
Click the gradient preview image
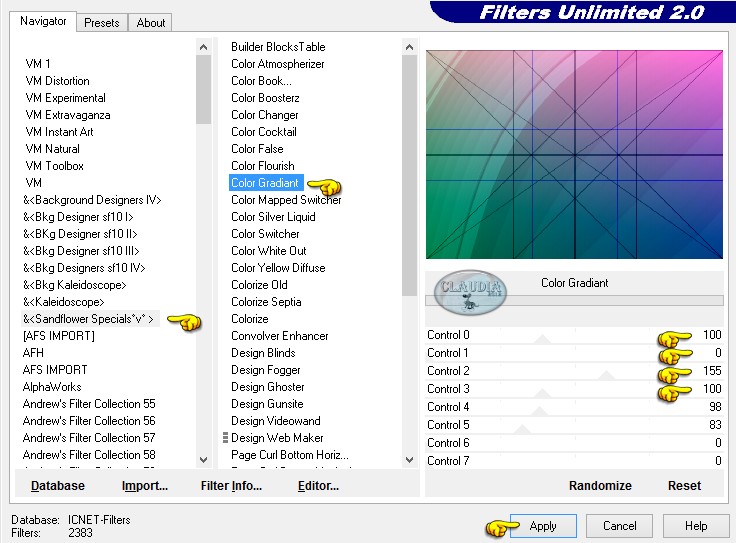[x=574, y=154]
